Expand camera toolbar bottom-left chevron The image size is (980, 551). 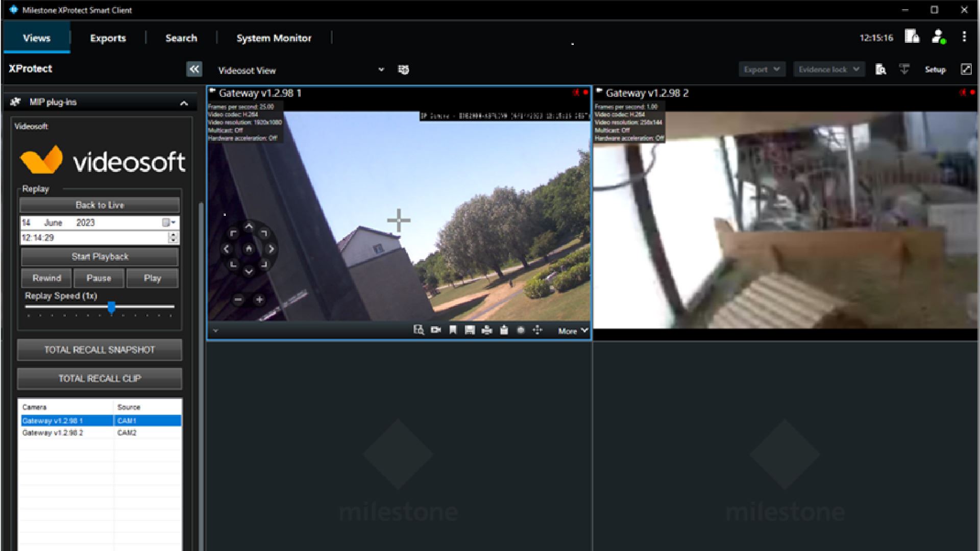(x=215, y=331)
